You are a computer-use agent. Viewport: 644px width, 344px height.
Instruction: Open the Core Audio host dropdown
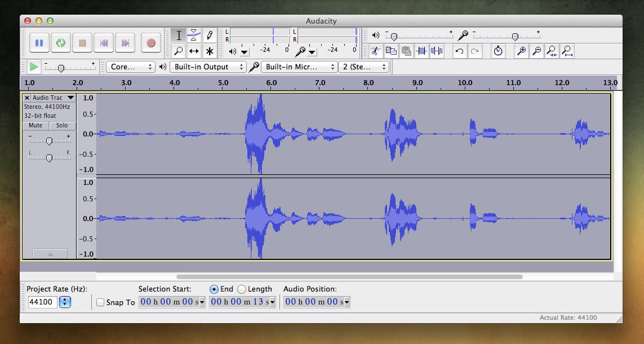(131, 67)
